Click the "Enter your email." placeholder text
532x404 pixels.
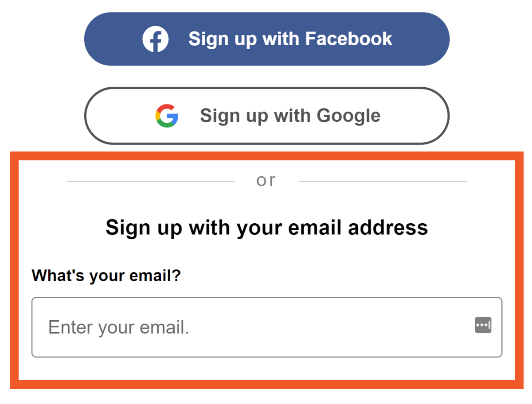(118, 327)
